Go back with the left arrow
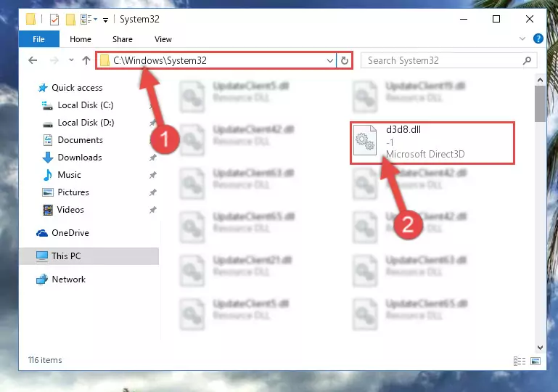Image resolution: width=558 pixels, height=392 pixels. [x=33, y=60]
